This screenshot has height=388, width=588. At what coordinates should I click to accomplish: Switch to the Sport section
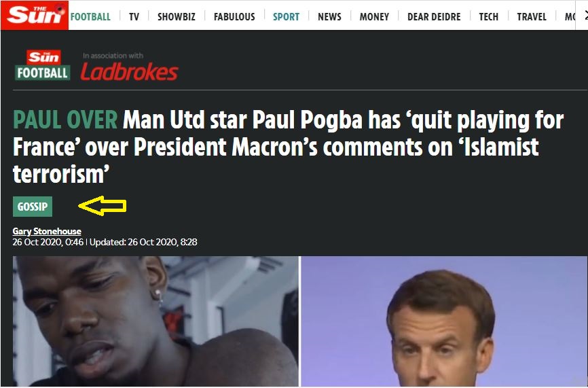tap(286, 17)
